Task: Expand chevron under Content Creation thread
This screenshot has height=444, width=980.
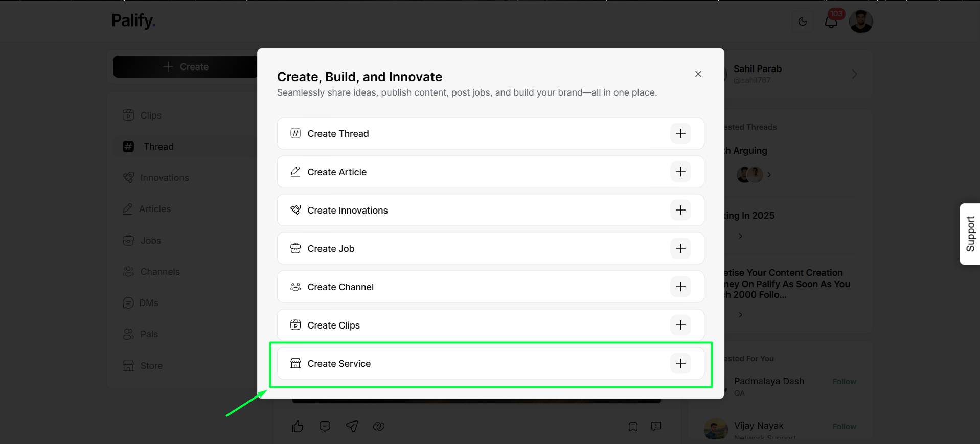Action: click(740, 315)
